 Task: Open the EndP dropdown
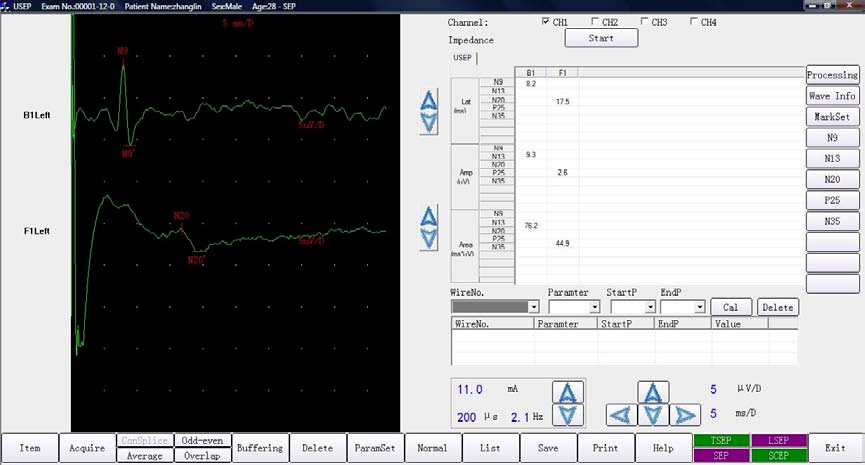pos(700,307)
